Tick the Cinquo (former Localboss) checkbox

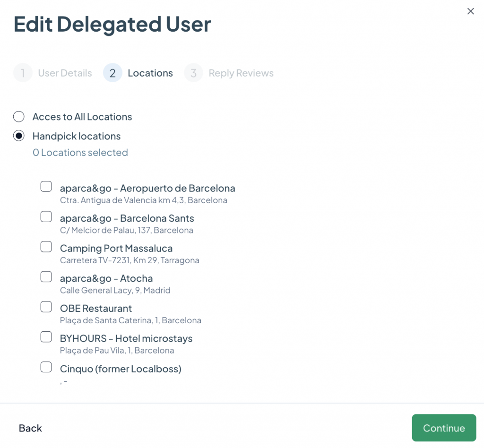point(46,367)
